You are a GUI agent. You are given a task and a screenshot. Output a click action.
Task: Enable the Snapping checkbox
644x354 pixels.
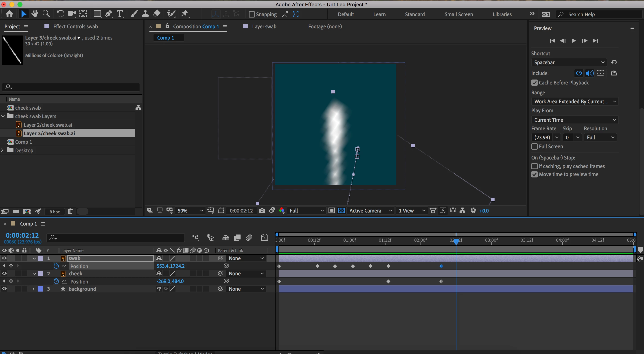click(x=252, y=14)
